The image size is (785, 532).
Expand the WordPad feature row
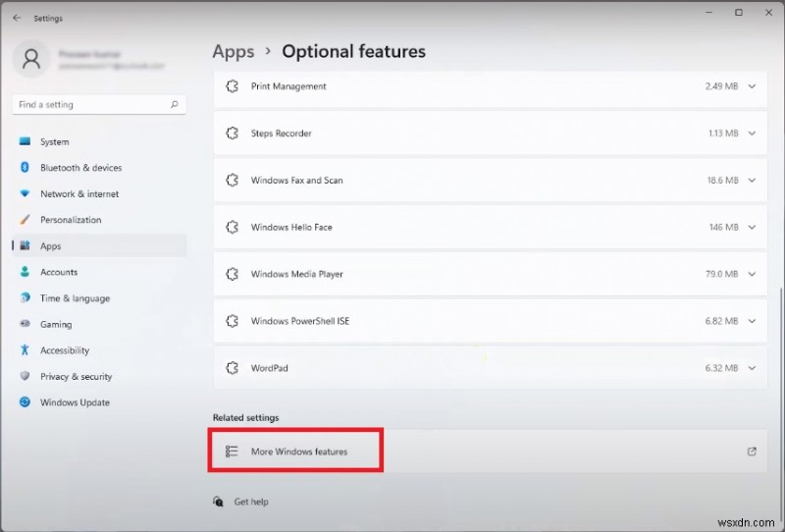[x=752, y=368]
